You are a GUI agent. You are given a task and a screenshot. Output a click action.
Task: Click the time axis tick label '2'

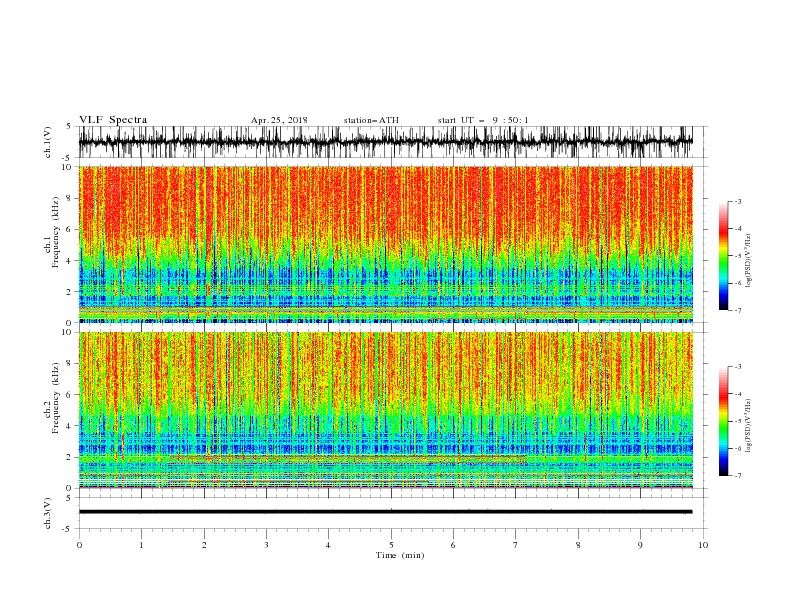204,545
